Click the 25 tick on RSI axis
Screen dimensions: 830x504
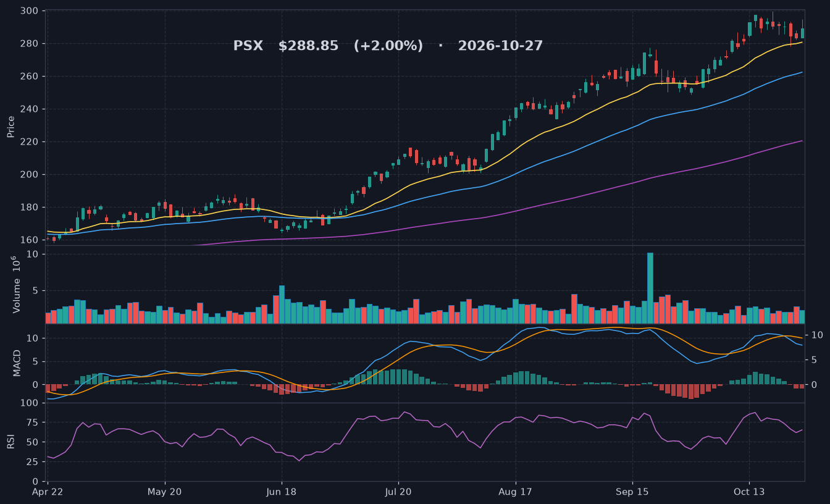(32, 462)
